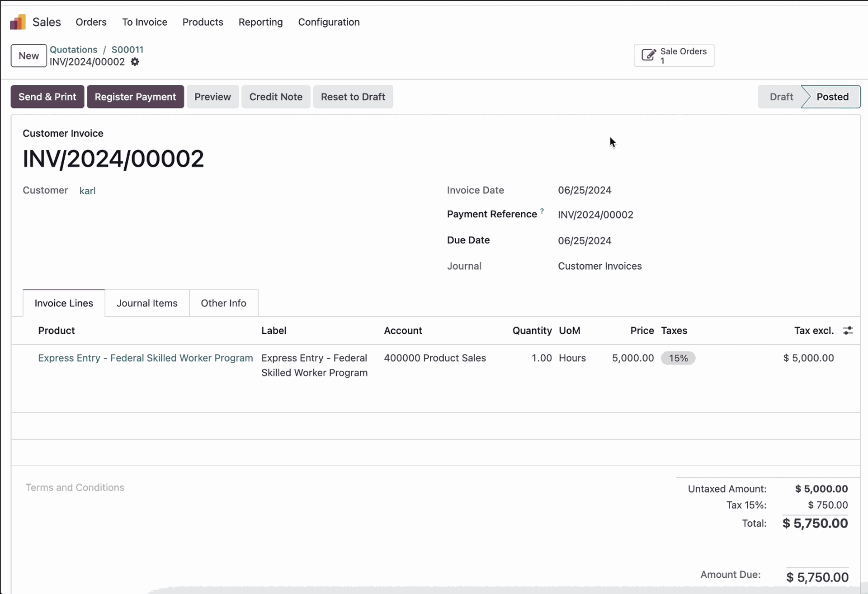Click Journal value Customer Invoices
The height and width of the screenshot is (594, 868).
pos(599,266)
